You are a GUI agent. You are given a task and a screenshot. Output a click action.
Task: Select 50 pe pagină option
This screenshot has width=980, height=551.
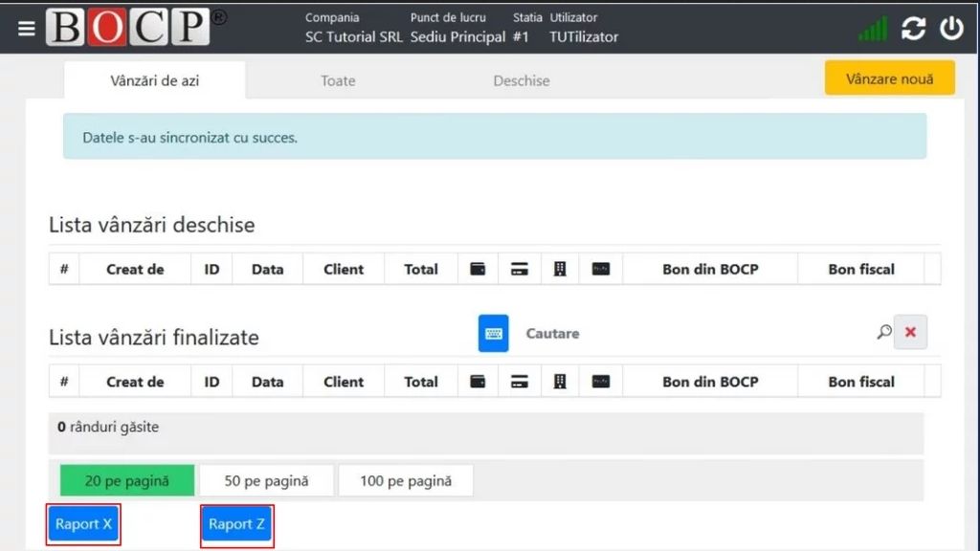click(x=266, y=481)
